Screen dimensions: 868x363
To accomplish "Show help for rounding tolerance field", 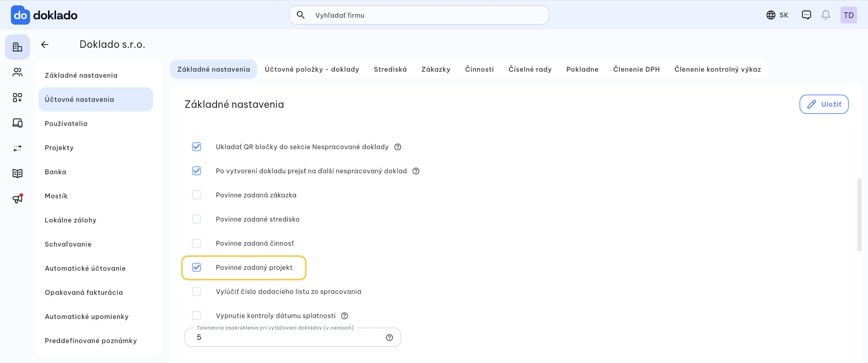I will click(389, 337).
